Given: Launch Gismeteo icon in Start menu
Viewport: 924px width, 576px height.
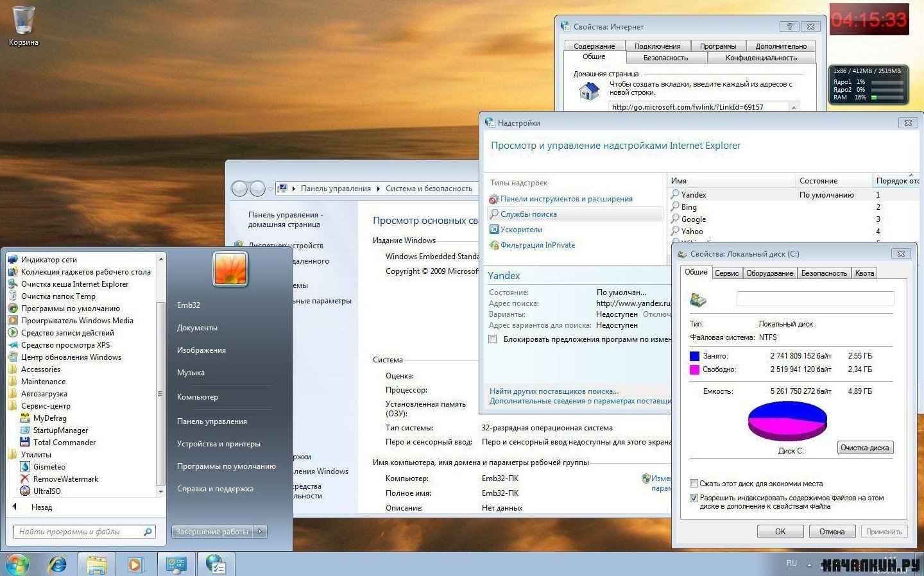Looking at the screenshot, I should pos(25,467).
